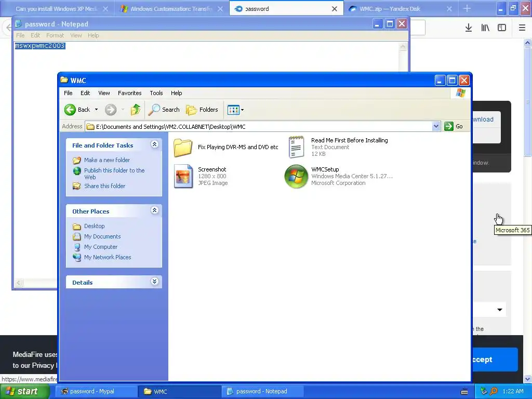Click the Windows flag logo in Explorer
532x399 pixels.
pos(461,93)
